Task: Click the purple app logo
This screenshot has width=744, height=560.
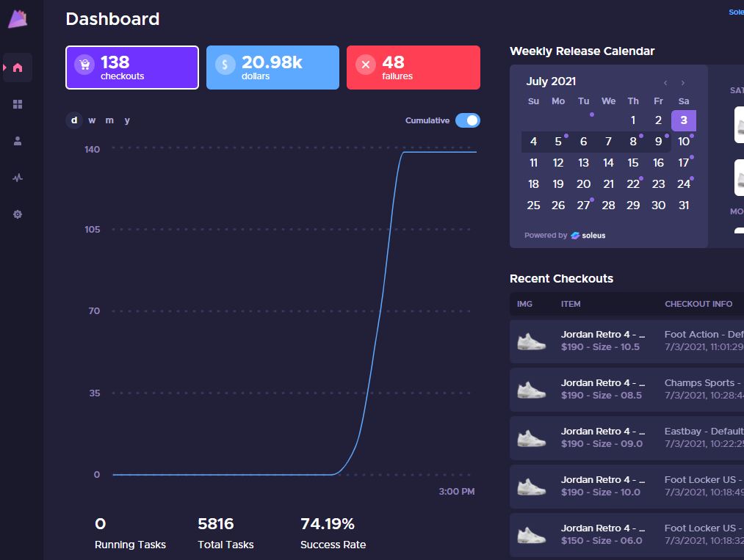Action: tap(18, 19)
